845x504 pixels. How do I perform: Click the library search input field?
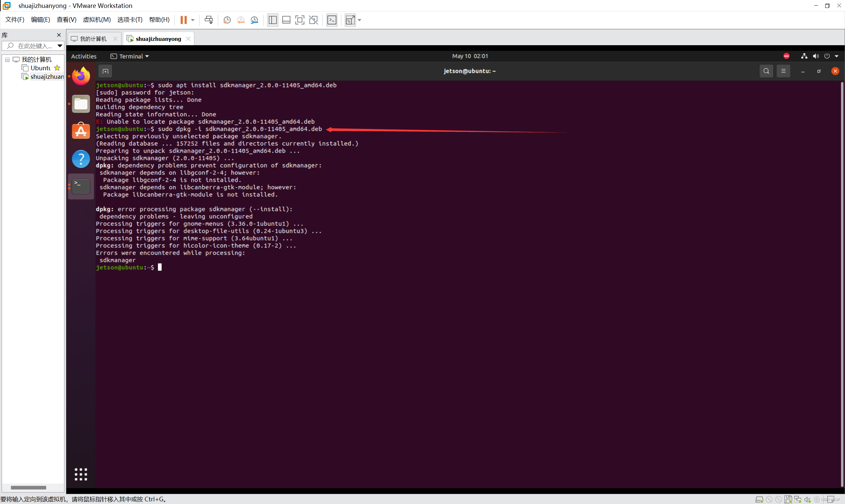[34, 46]
